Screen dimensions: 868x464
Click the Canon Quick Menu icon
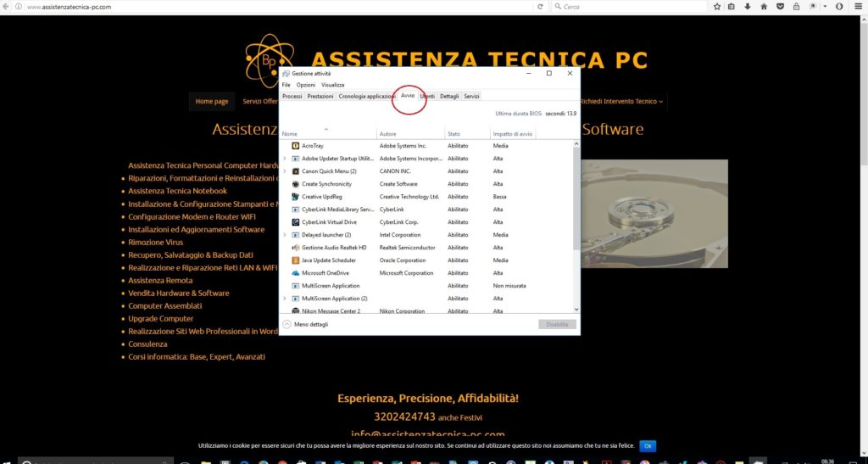click(x=296, y=171)
